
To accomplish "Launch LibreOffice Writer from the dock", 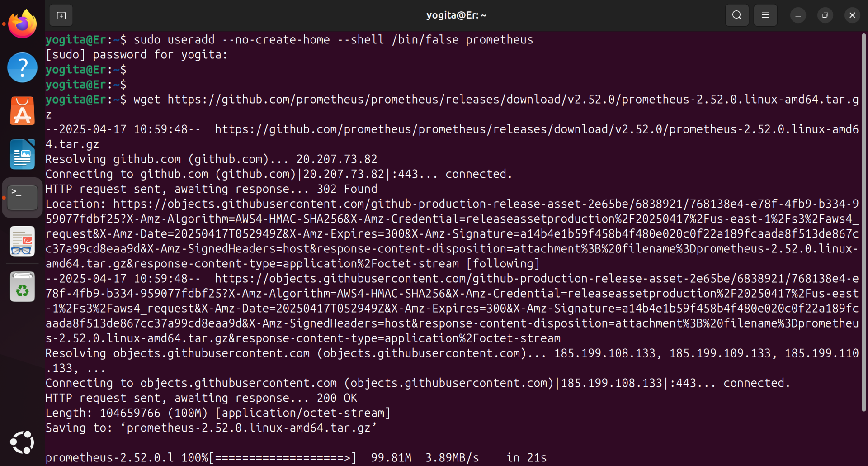I will coord(22,154).
